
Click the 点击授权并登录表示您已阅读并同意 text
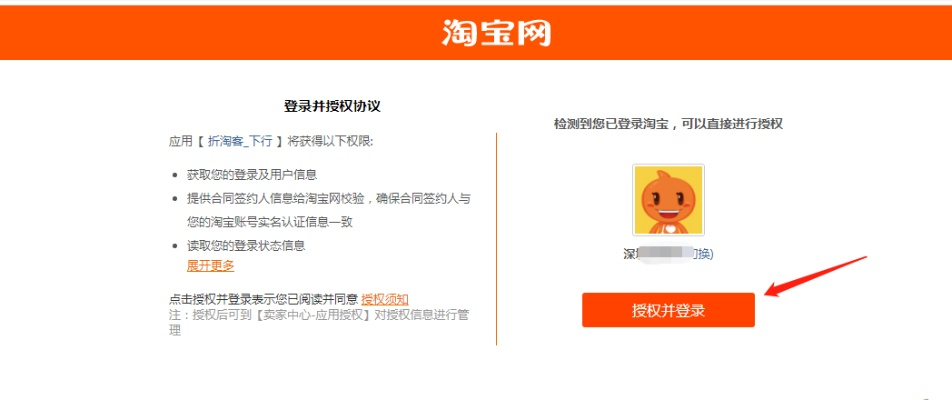[264, 299]
